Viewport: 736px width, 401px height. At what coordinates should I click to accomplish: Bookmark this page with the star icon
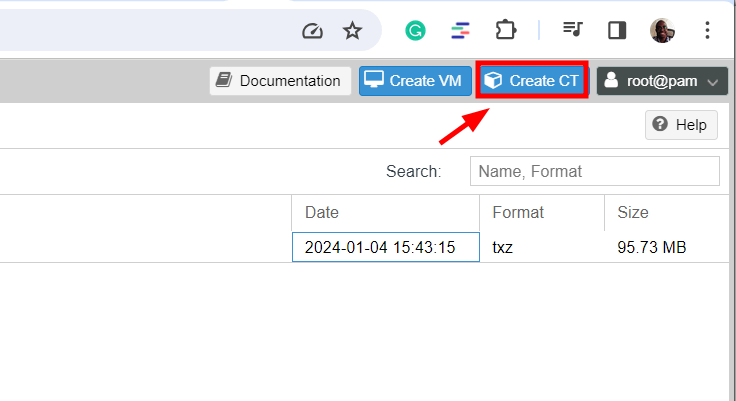[352, 31]
